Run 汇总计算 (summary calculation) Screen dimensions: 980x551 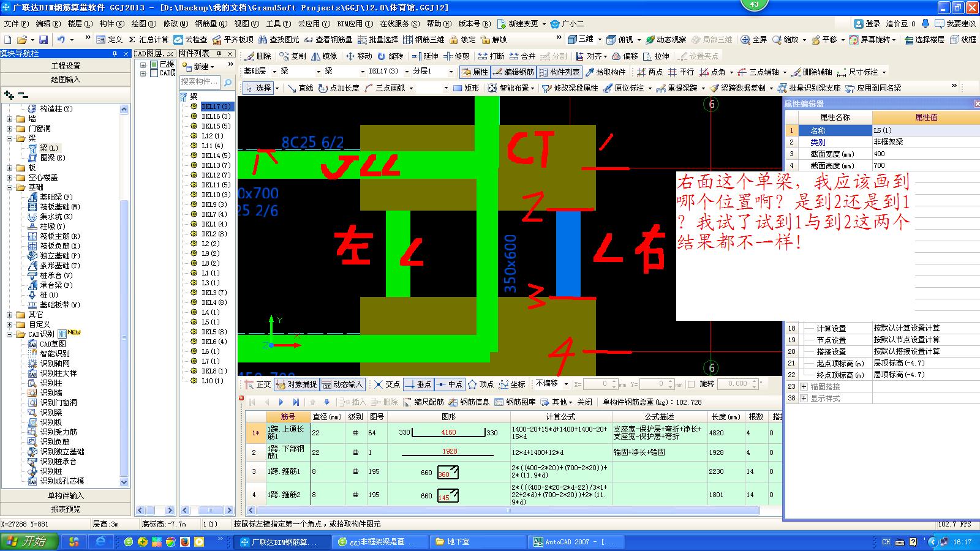point(148,39)
